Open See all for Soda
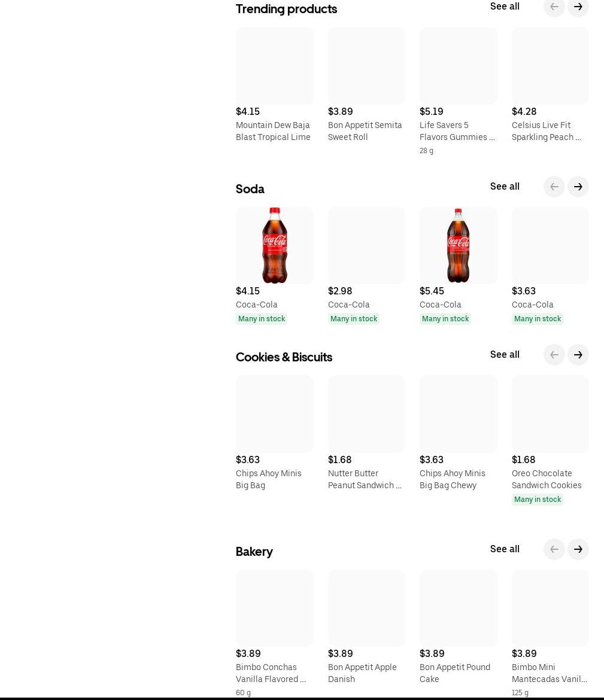 point(505,187)
